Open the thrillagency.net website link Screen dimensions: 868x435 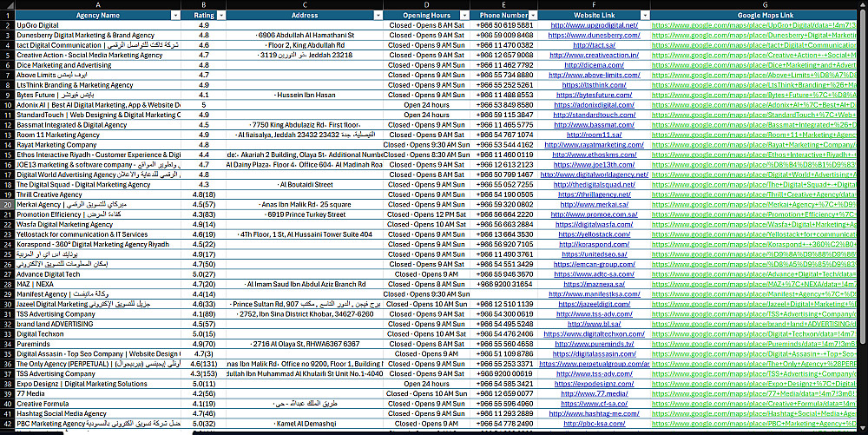(594, 194)
